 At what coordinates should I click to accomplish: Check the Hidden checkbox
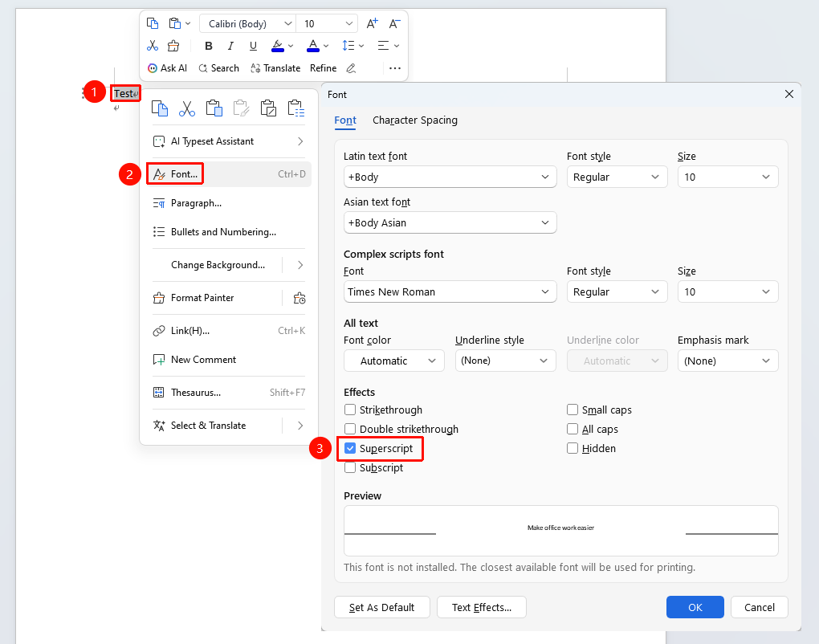tap(572, 449)
